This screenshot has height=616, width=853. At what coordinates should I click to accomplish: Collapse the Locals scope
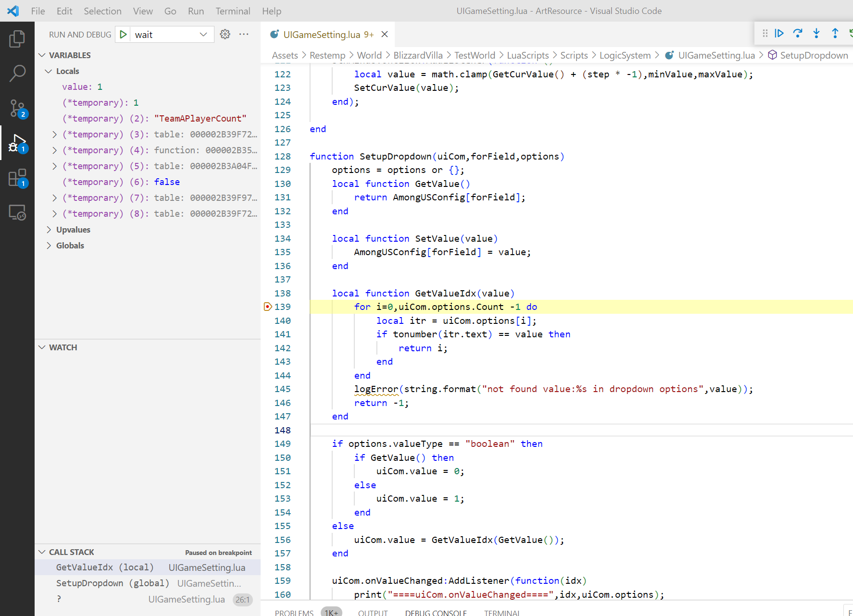pos(49,71)
